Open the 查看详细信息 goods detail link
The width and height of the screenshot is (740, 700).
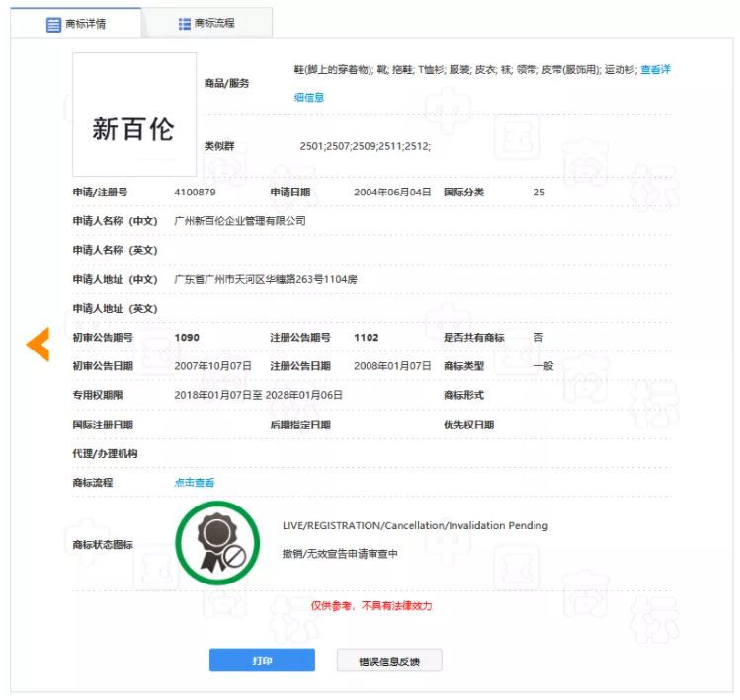pos(655,70)
